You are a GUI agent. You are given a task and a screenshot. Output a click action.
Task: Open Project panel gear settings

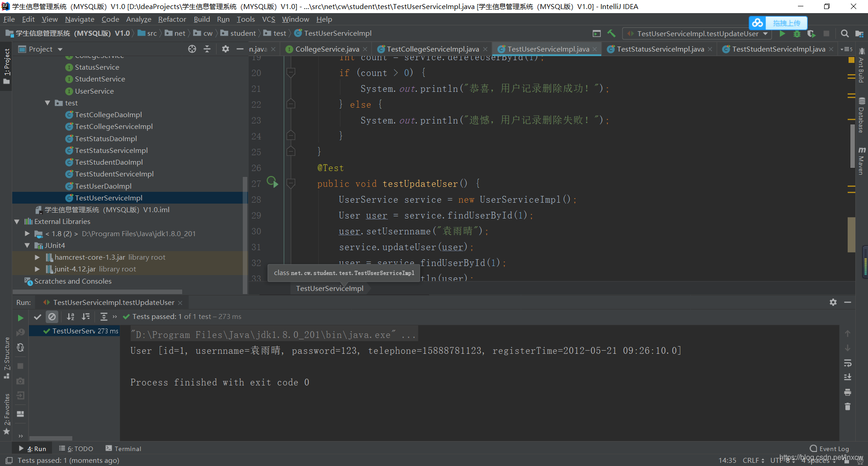pyautogui.click(x=226, y=49)
